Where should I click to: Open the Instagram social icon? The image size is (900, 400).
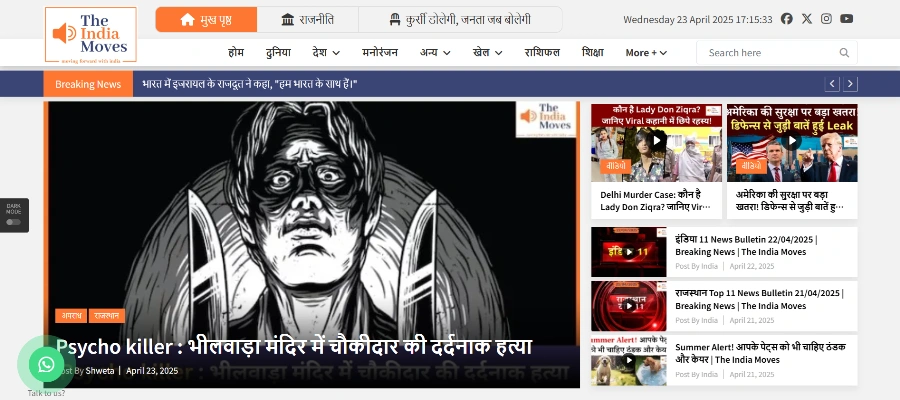tap(826, 19)
